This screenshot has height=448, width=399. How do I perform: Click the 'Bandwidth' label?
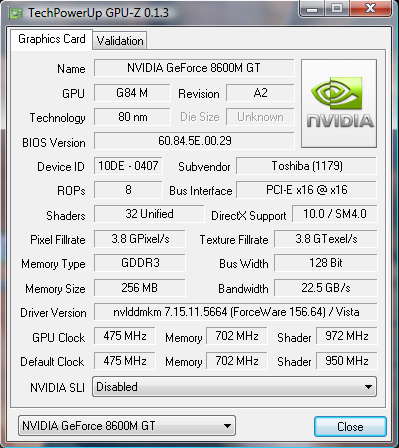(243, 289)
